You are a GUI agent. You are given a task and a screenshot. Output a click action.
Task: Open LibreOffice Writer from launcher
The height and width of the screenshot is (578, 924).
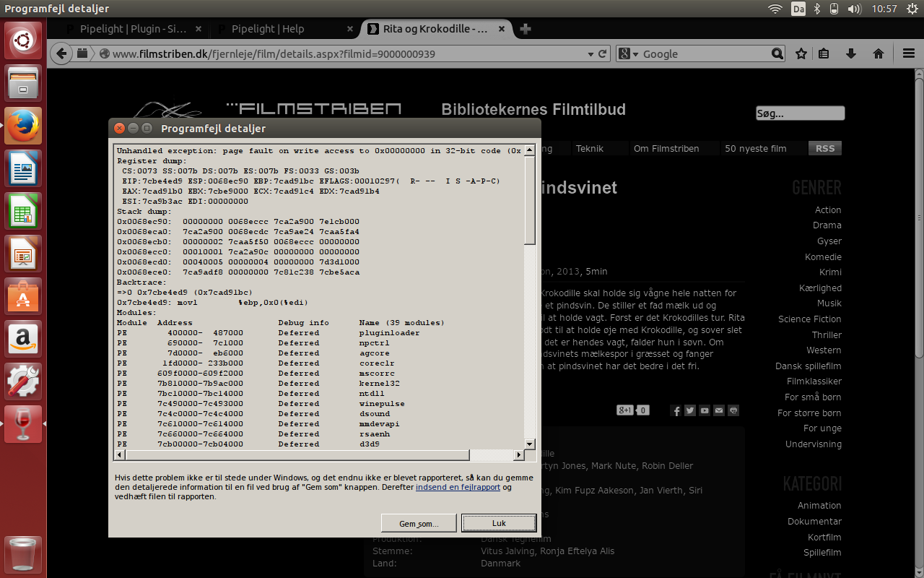pyautogui.click(x=23, y=168)
